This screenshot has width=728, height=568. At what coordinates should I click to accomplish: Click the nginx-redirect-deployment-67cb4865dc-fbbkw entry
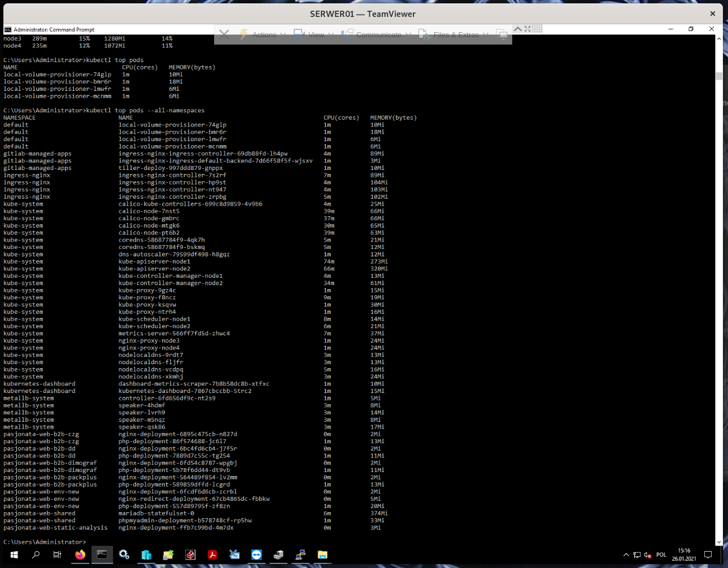click(x=194, y=499)
